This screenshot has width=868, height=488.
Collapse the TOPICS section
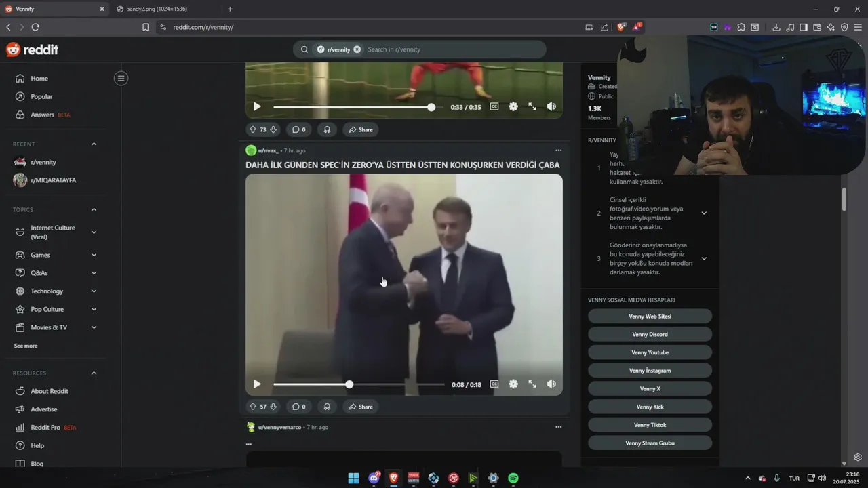(x=94, y=209)
